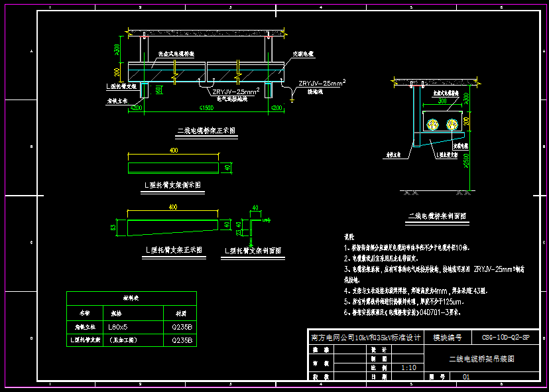Select the "400" dimension in the side view
This screenshot has width=549, height=392.
pyautogui.click(x=174, y=151)
